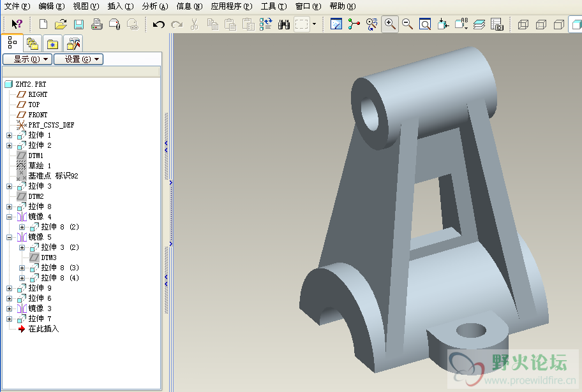The image size is (582, 392).
Task: Open the 插入(I) menu
Action: [x=121, y=6]
